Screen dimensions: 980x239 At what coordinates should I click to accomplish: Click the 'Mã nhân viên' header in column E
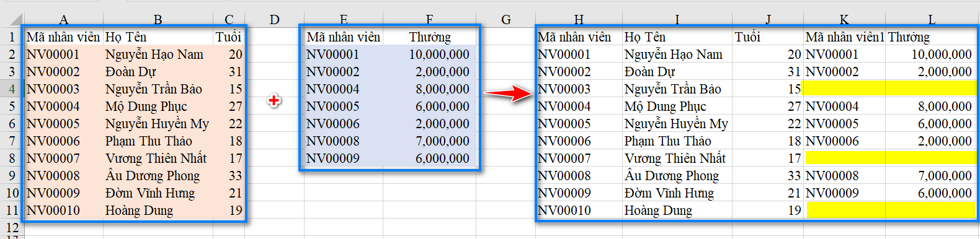tap(343, 37)
